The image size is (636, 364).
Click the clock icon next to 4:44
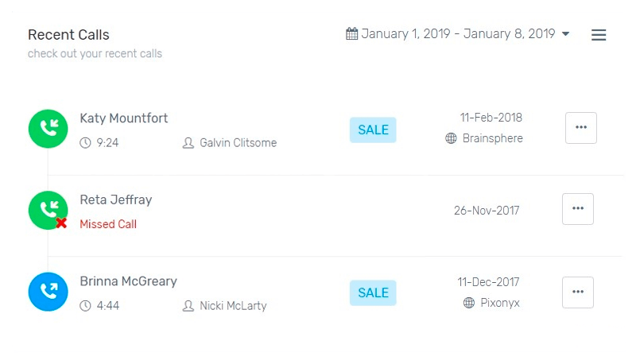point(86,305)
